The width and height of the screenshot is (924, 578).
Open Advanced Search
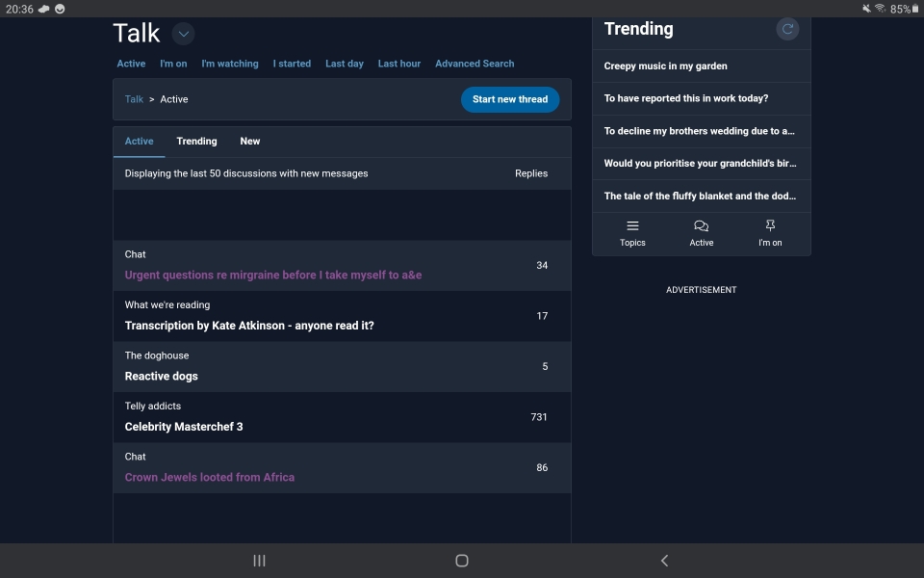(x=475, y=64)
